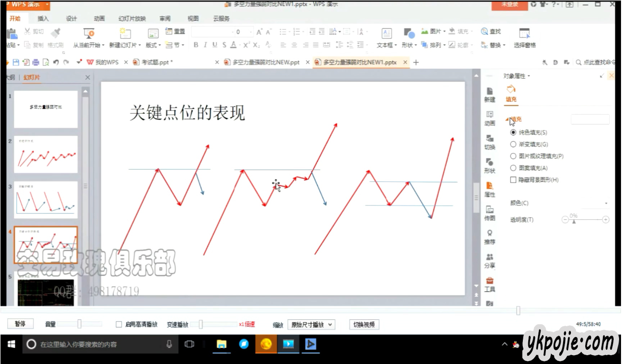Collapse the 填充 section triangle
622x364 pixels.
507,119
